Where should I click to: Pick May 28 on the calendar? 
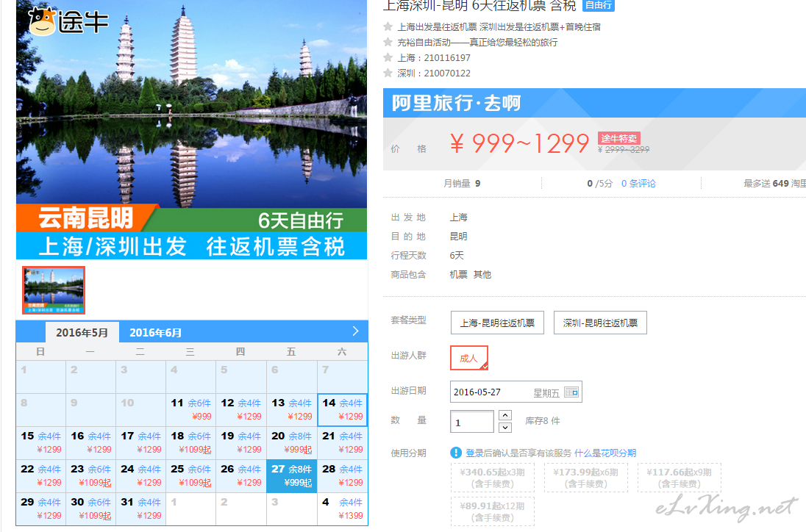tap(343, 476)
